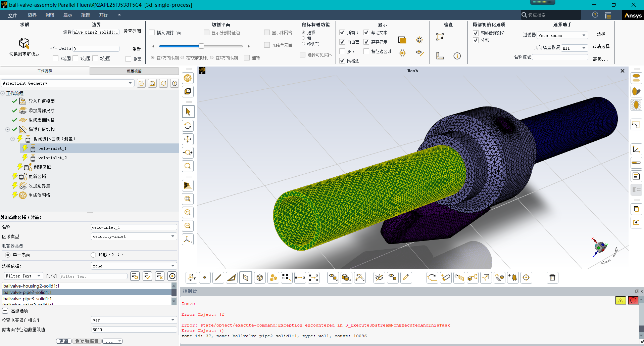Enable the 多面 checkbox

click(x=342, y=51)
